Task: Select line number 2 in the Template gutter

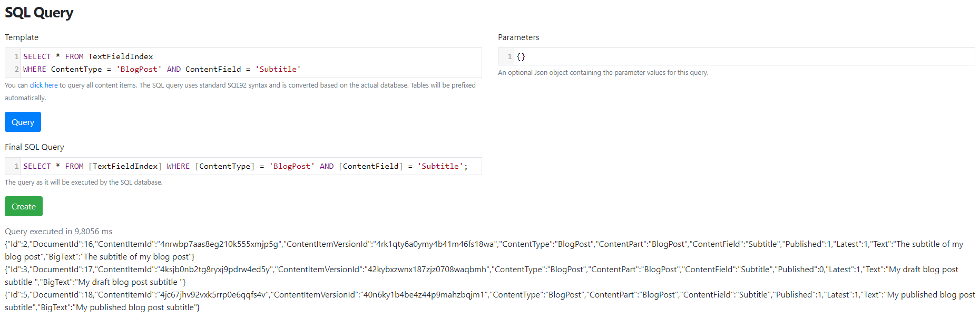Action: (x=16, y=69)
